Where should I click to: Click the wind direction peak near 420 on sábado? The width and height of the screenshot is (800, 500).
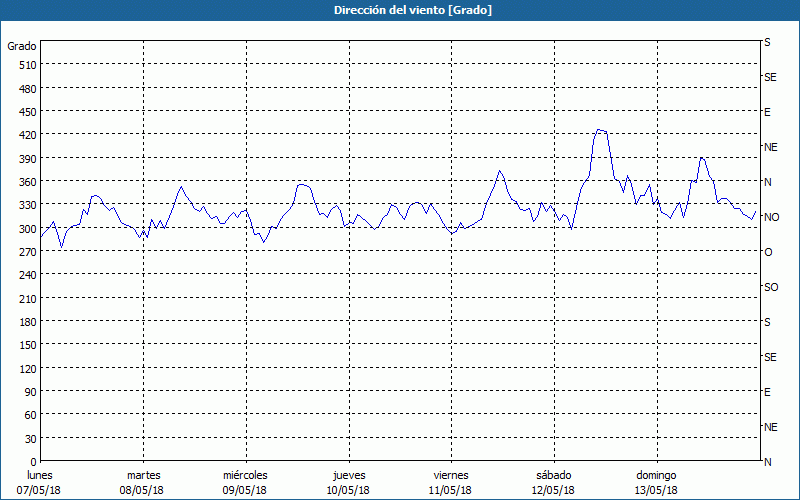pos(600,130)
